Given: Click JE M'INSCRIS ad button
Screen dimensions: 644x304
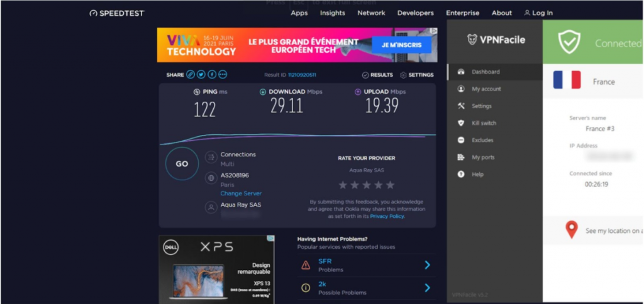Looking at the screenshot, I should point(402,45).
